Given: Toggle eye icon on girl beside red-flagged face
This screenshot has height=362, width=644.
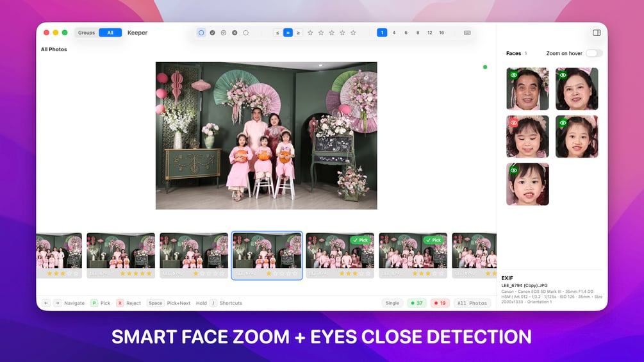Looking at the screenshot, I should pos(563,123).
